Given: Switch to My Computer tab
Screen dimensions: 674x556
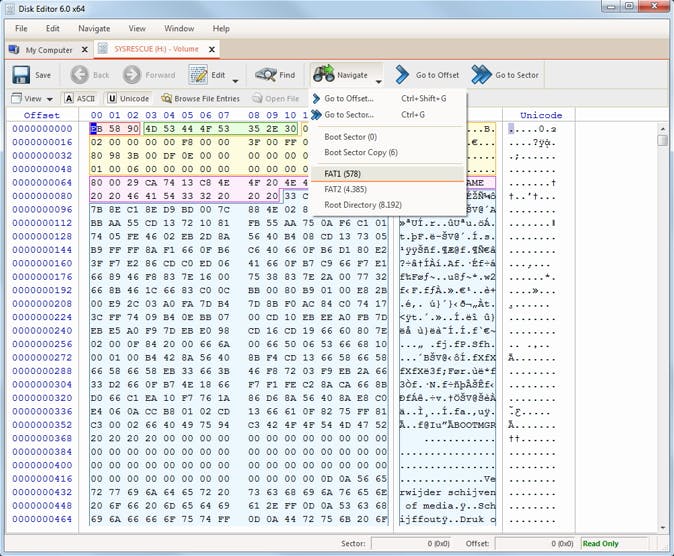Looking at the screenshot, I should [42, 49].
